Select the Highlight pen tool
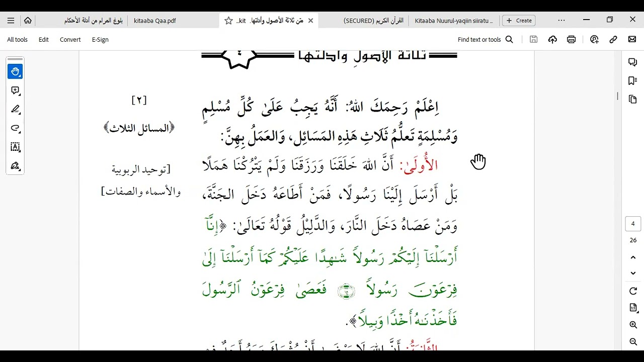 15,109
